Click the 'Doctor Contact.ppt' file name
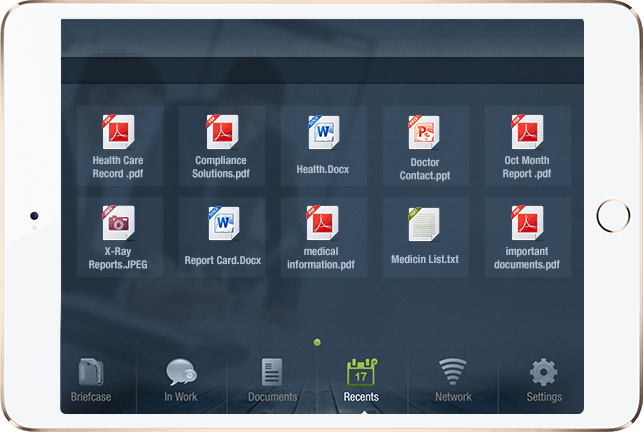The image size is (643, 432). [x=425, y=169]
